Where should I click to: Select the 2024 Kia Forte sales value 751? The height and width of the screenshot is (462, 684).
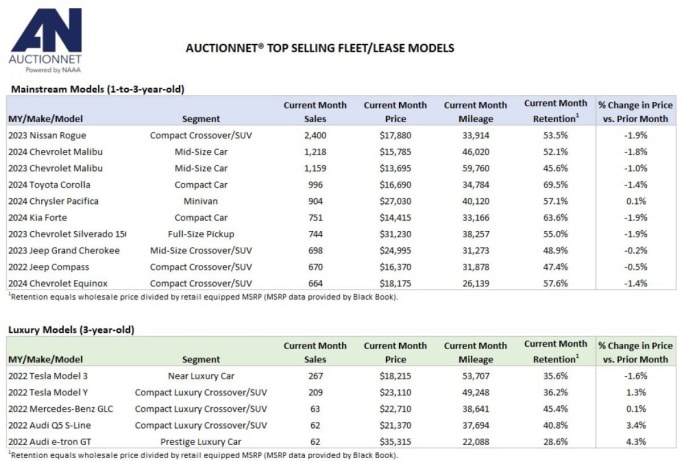[315, 218]
